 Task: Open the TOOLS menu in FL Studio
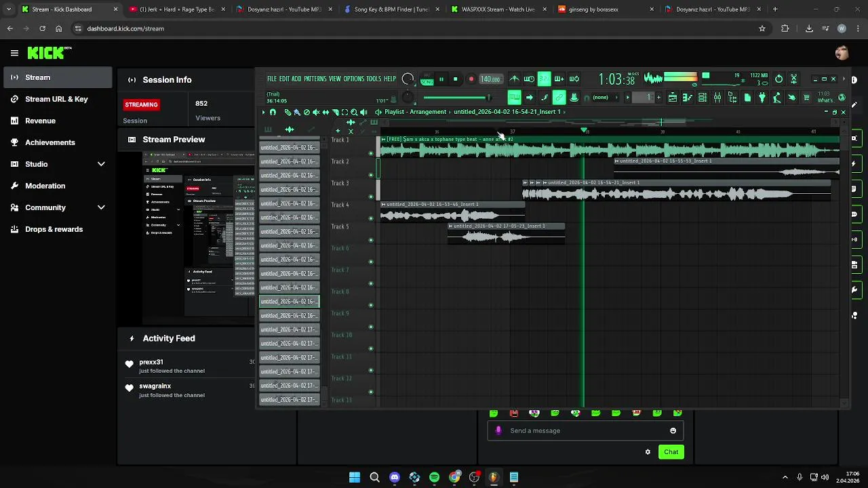point(374,79)
